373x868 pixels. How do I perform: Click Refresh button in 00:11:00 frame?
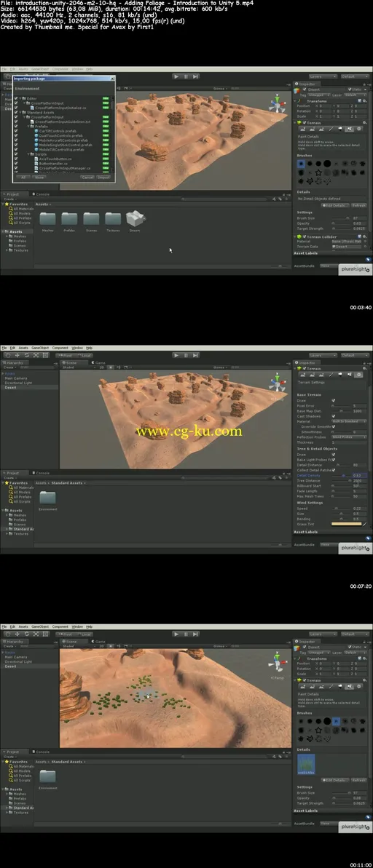pyautogui.click(x=358, y=780)
